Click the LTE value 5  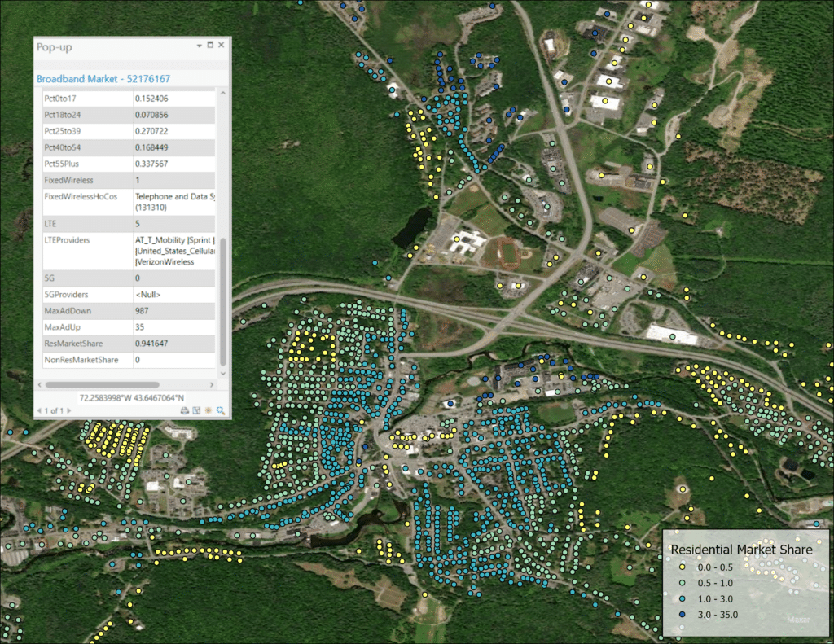click(137, 224)
